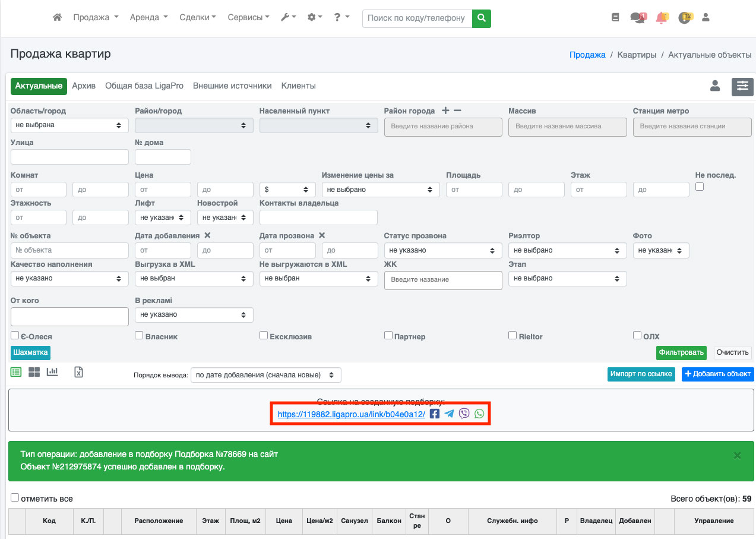The width and height of the screenshot is (756, 539).
Task: Click the Продажа breadcrumb link
Action: tap(587, 55)
